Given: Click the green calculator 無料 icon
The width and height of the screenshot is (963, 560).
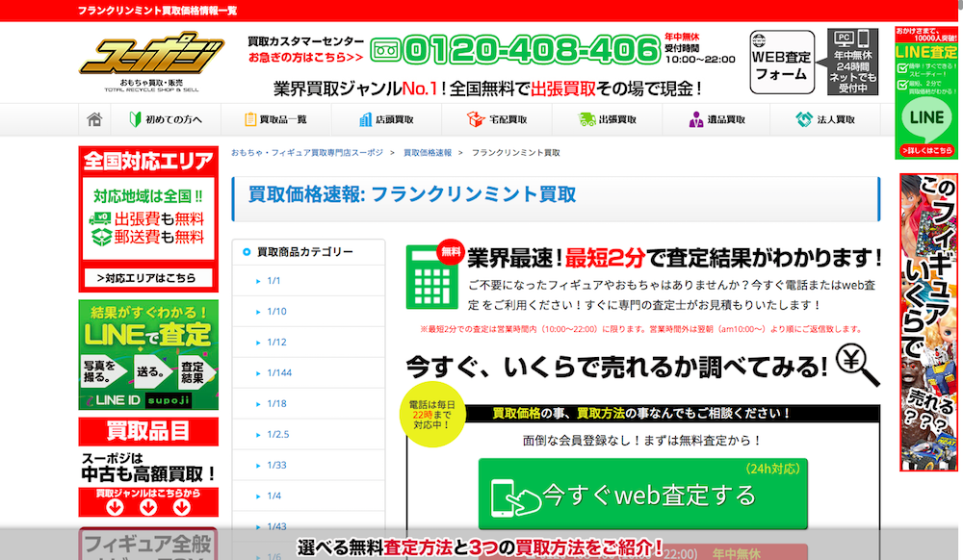Looking at the screenshot, I should (433, 275).
